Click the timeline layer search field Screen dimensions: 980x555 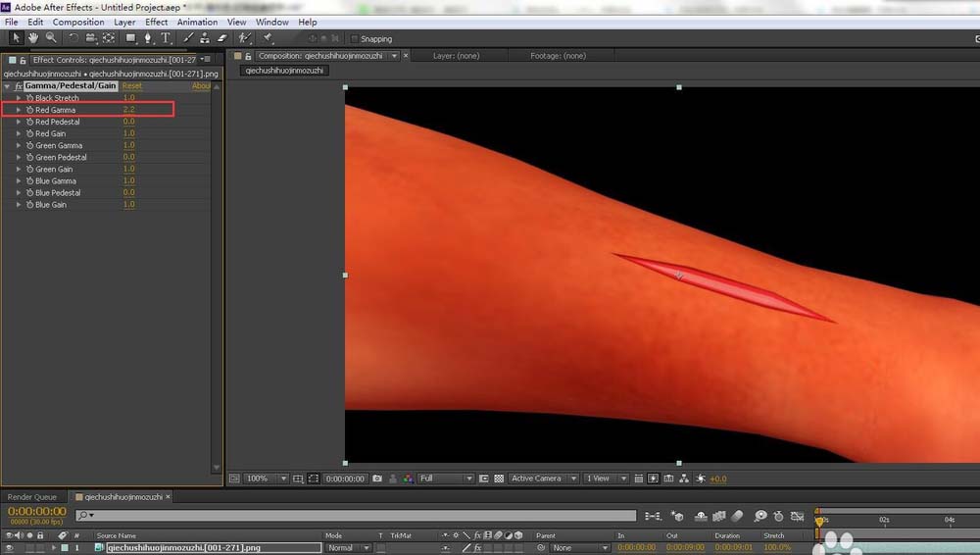tap(356, 515)
